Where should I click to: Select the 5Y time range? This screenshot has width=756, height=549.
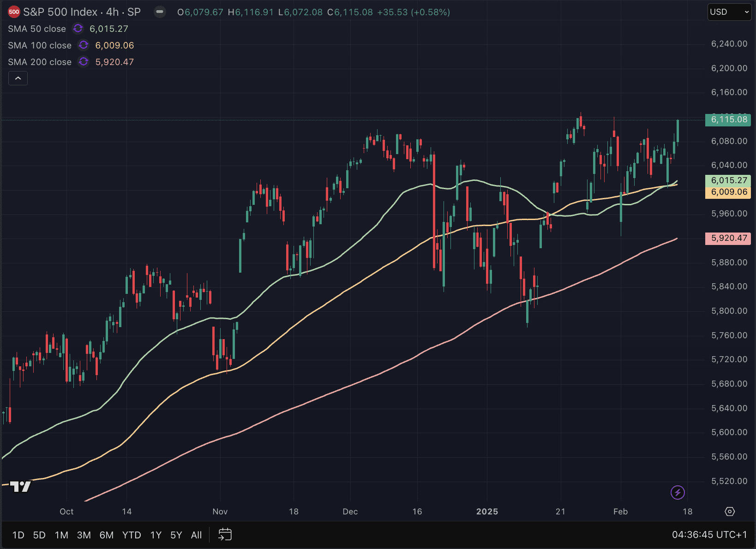coord(176,535)
